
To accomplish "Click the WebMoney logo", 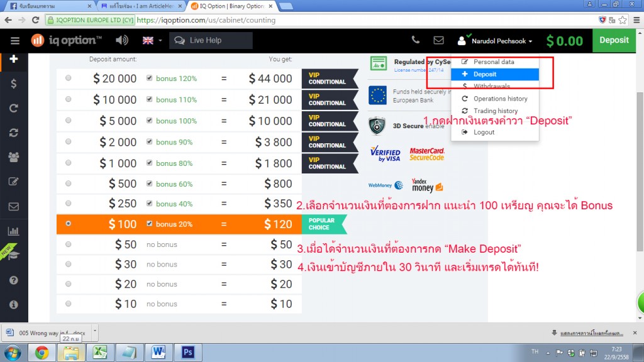I will coord(386,185).
